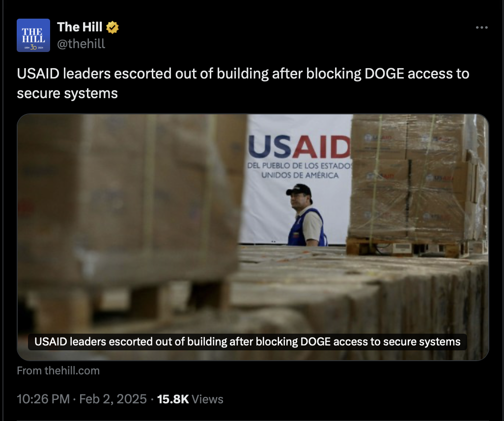Click the Views label beside count
The height and width of the screenshot is (421, 504).
coord(207,399)
